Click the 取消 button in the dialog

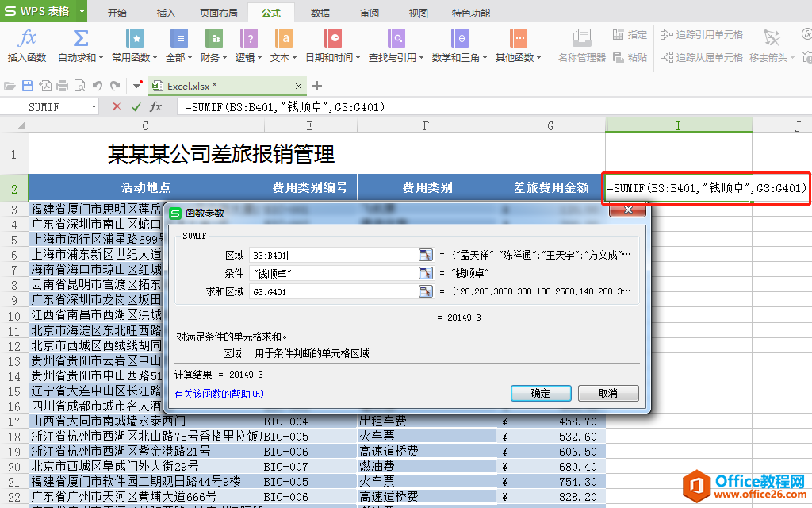608,393
